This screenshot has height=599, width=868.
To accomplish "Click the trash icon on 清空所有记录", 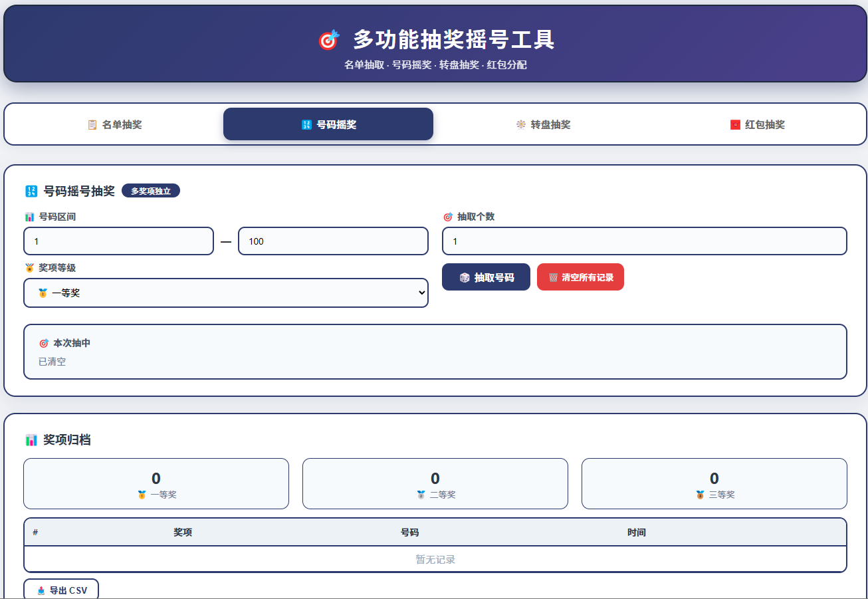I will 553,277.
